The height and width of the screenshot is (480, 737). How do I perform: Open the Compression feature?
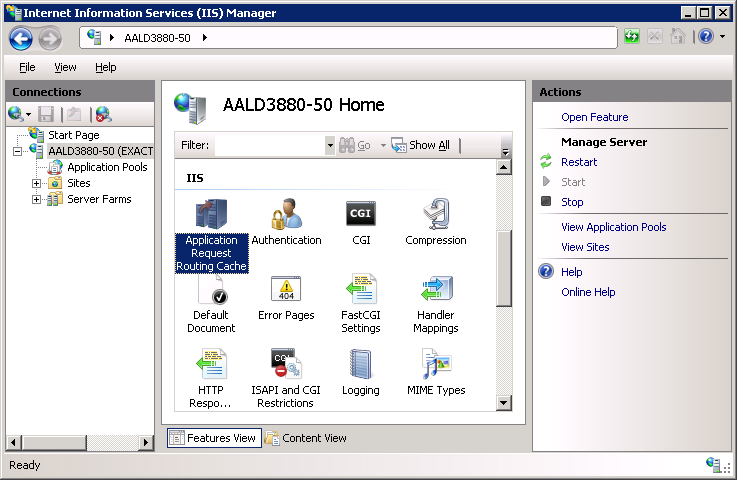[x=436, y=222]
